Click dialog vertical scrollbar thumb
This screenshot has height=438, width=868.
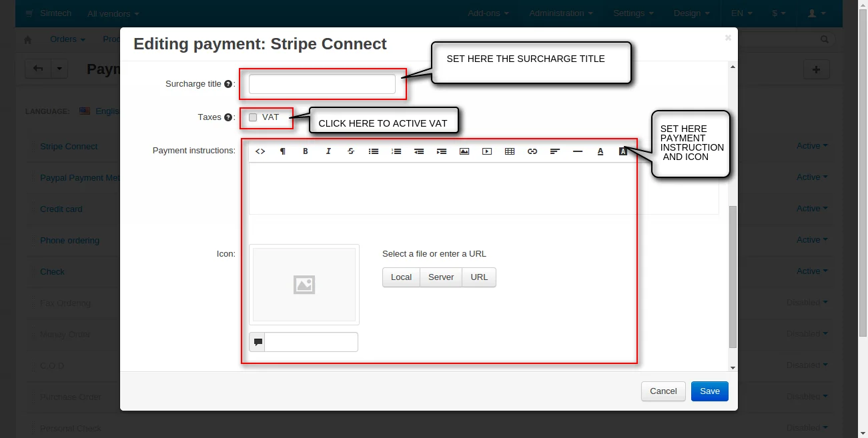(x=733, y=277)
